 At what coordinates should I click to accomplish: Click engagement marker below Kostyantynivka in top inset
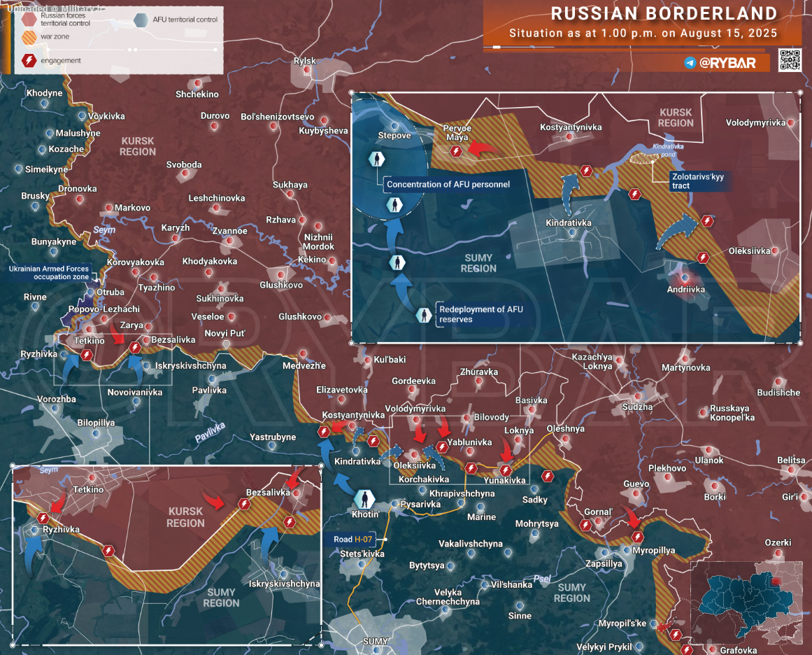[x=585, y=171]
